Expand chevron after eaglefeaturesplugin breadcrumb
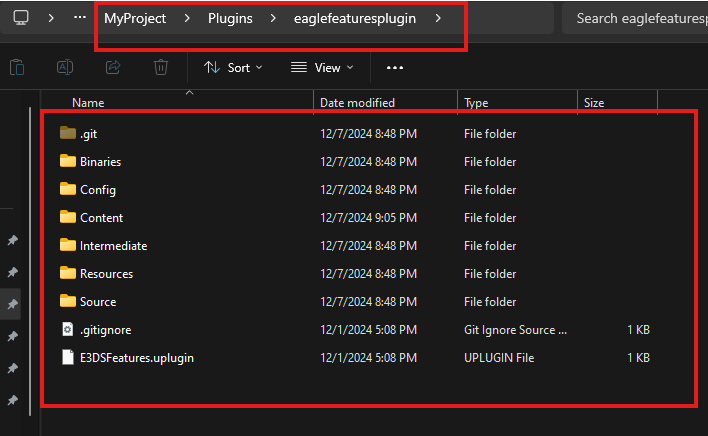This screenshot has width=708, height=436. point(438,18)
